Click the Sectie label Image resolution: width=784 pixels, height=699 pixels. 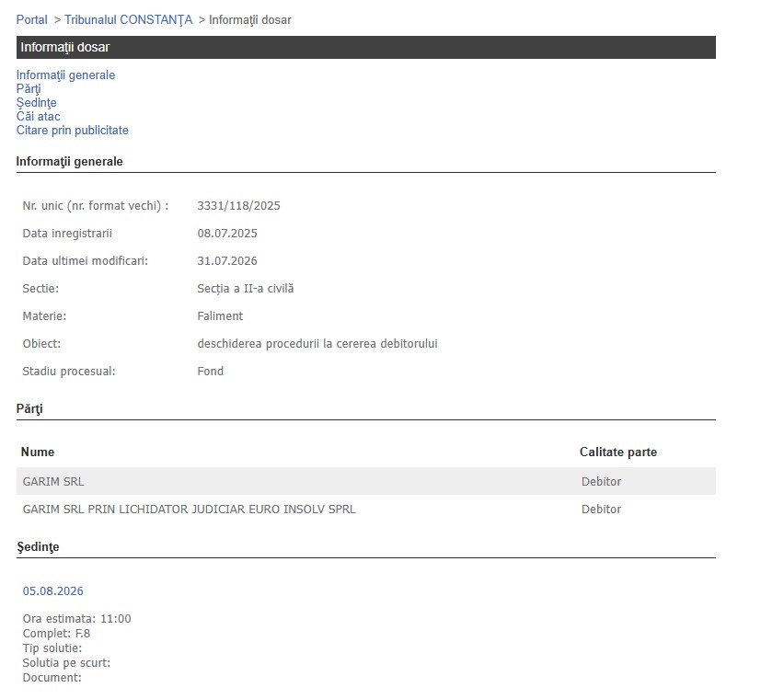[40, 289]
